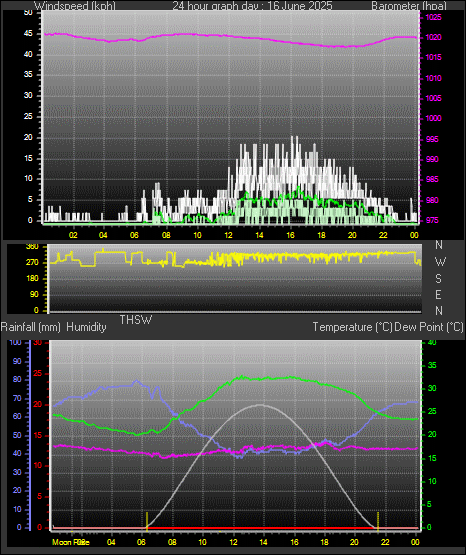Click the W compass label on wind direction chart
The image size is (466, 555).
[x=440, y=262]
